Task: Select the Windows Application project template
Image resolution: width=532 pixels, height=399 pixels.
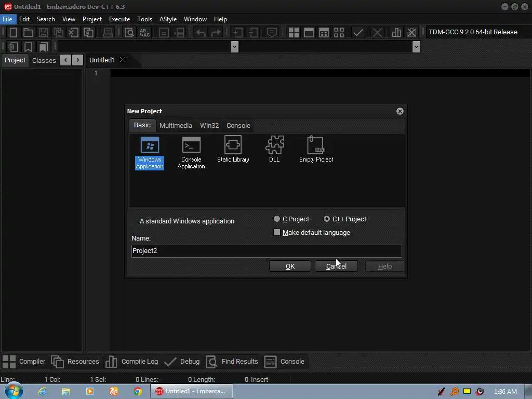Action: tap(150, 153)
